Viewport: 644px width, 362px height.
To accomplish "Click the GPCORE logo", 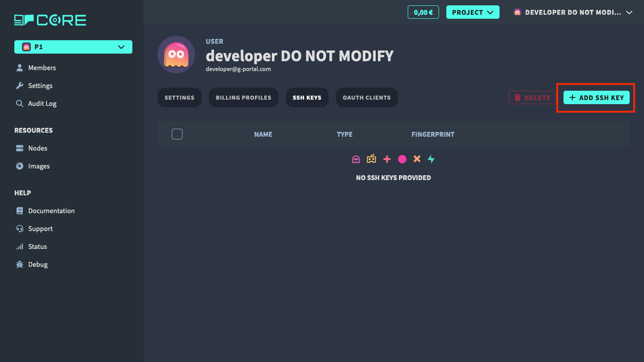I will click(50, 20).
